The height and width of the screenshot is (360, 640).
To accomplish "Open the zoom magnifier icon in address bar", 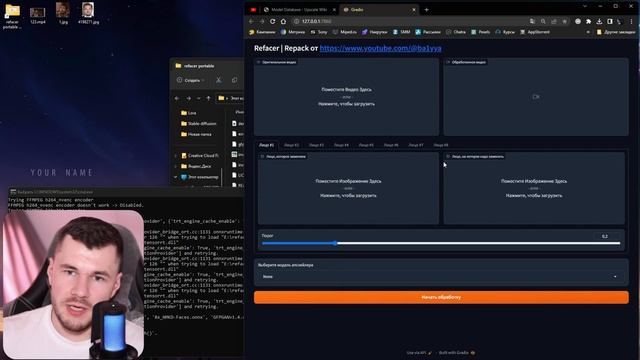I will tap(543, 21).
